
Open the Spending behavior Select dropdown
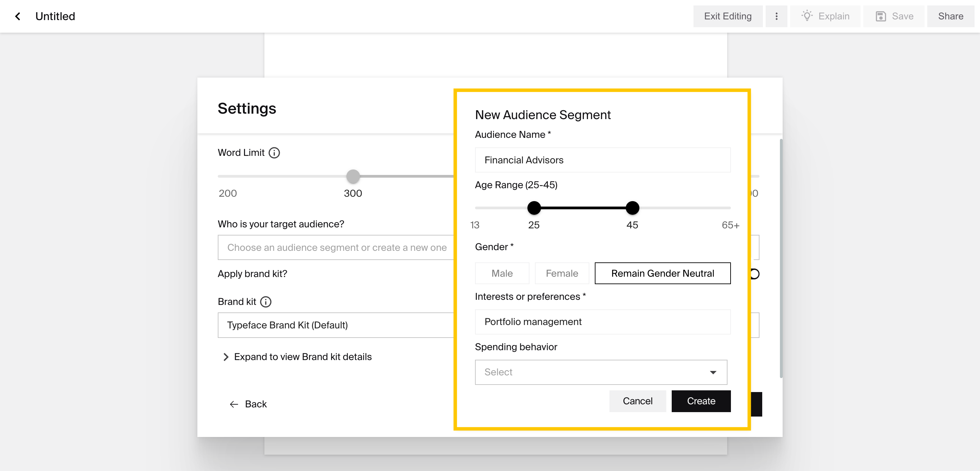[x=600, y=372]
